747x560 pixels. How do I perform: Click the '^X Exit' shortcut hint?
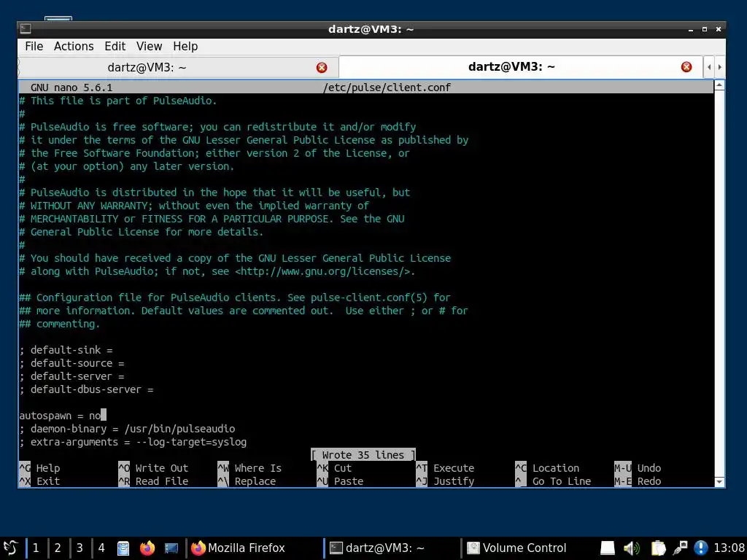coord(39,481)
